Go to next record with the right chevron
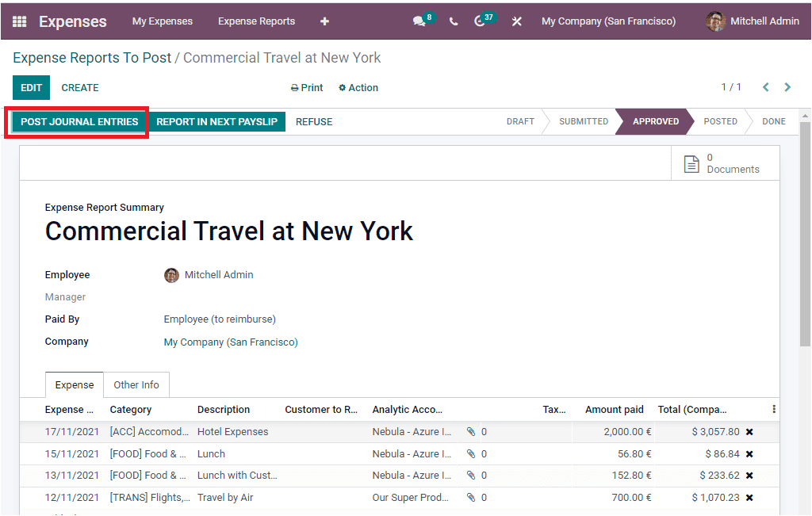 point(787,87)
